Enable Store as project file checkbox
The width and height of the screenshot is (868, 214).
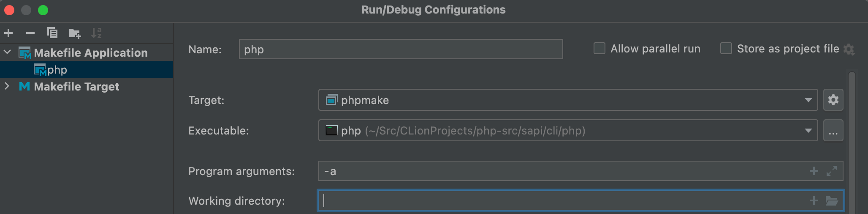click(726, 49)
